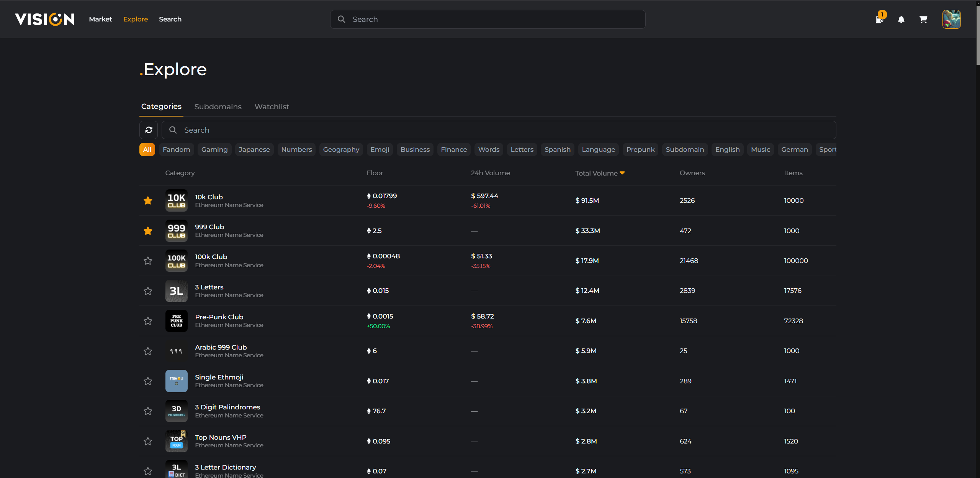Filter by the Business chip
The height and width of the screenshot is (478, 980).
point(415,149)
